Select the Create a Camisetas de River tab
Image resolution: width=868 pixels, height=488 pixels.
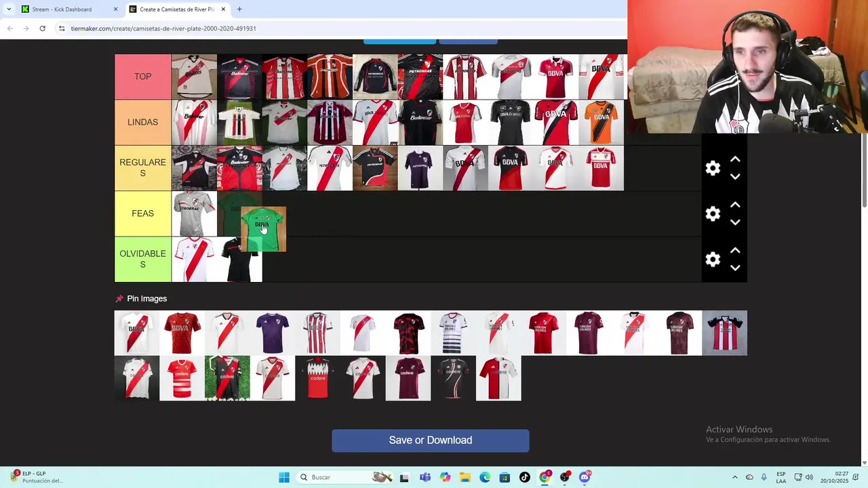pos(176,9)
